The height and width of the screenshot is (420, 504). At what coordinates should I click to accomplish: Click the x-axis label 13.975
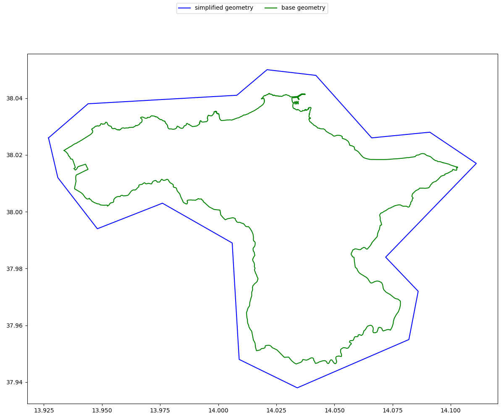pyautogui.click(x=160, y=410)
